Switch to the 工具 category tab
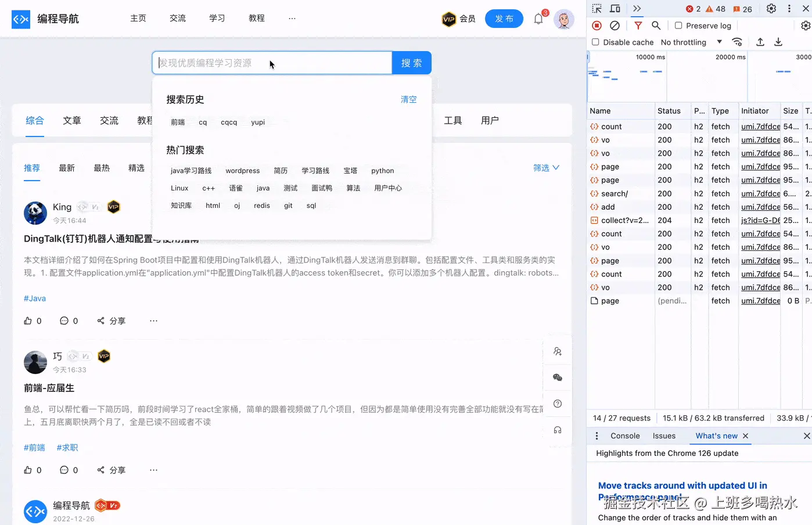This screenshot has height=525, width=812. 453,120
